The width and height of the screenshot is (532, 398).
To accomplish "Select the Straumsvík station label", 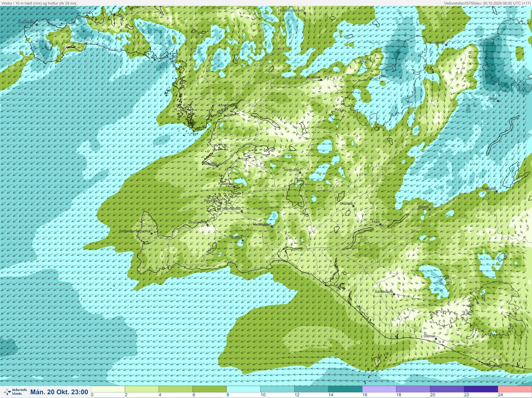I will point(197,222).
